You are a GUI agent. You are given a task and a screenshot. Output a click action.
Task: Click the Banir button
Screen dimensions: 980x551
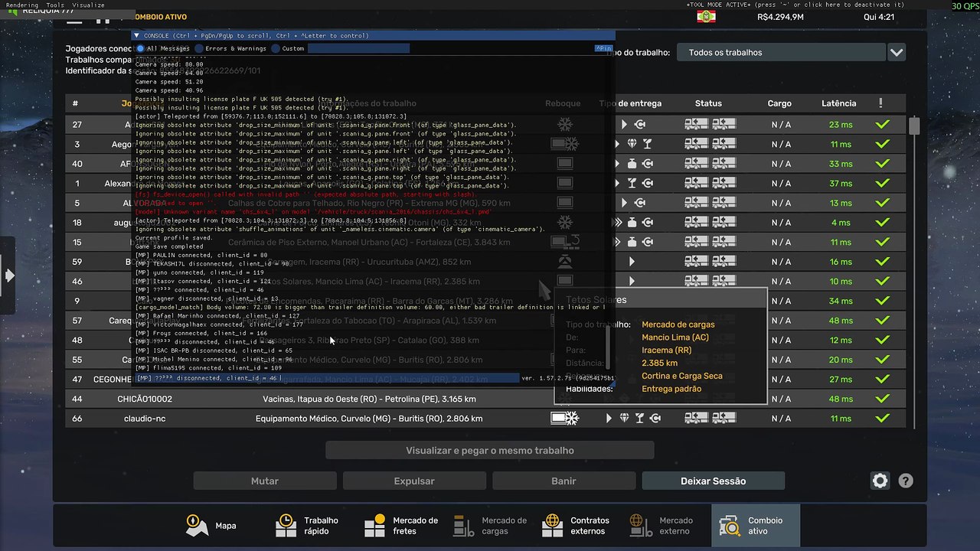pos(563,481)
